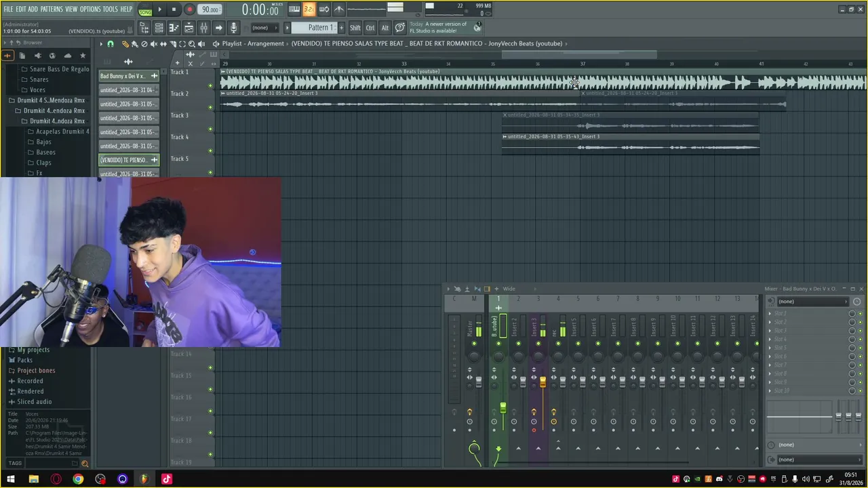Select the playlist Playback speaker tool

coord(201,44)
